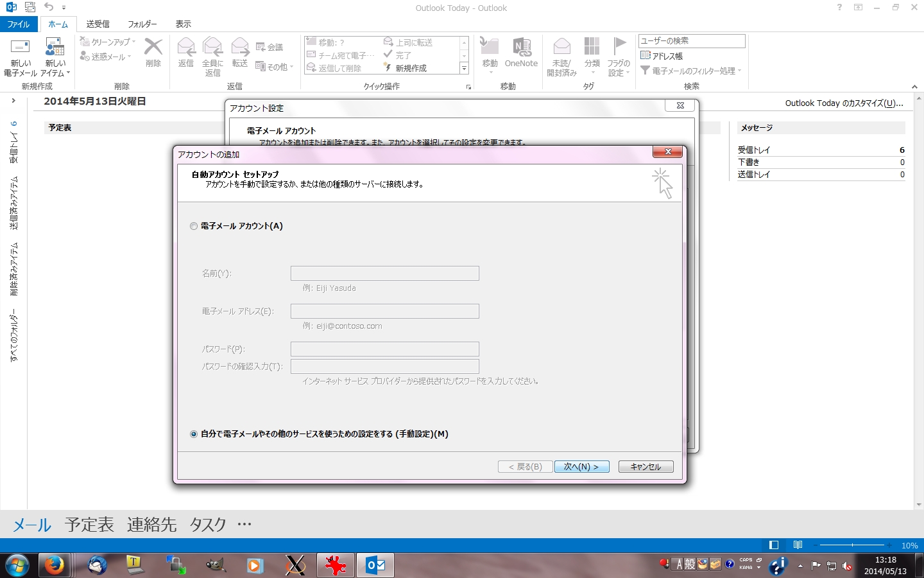The width and height of the screenshot is (924, 578).
Task: Click Outlook Today のカスタマイズ link
Action: coord(844,103)
